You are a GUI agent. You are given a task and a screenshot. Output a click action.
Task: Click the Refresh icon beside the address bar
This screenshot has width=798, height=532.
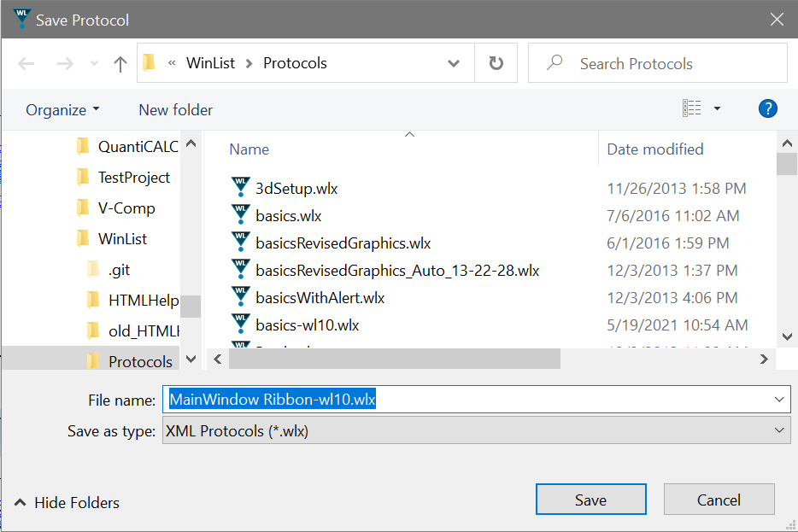point(496,63)
